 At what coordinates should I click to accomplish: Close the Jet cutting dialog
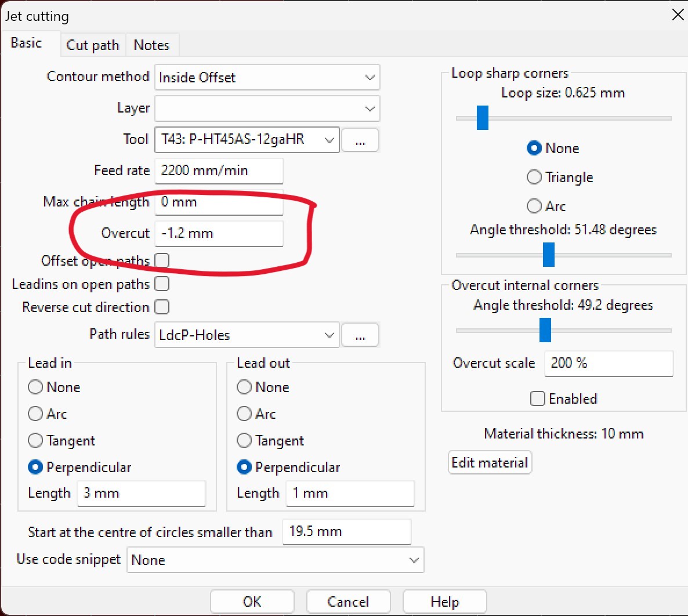click(677, 15)
